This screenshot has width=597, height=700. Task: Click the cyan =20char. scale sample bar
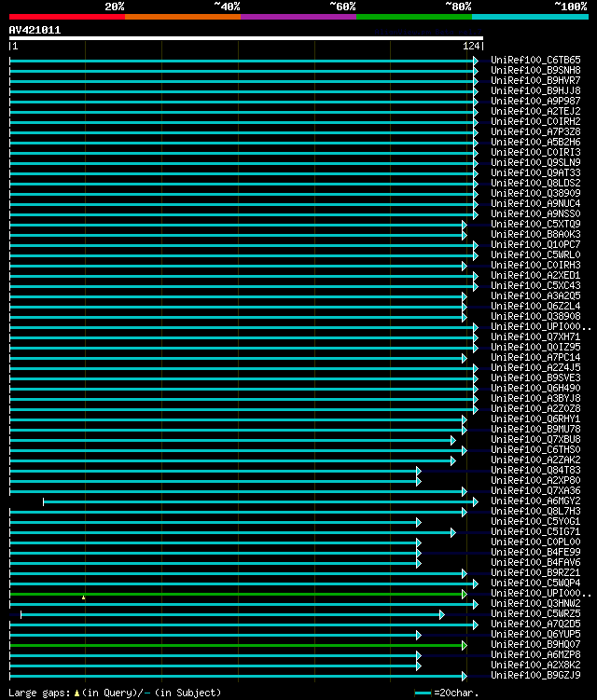pyautogui.click(x=423, y=693)
